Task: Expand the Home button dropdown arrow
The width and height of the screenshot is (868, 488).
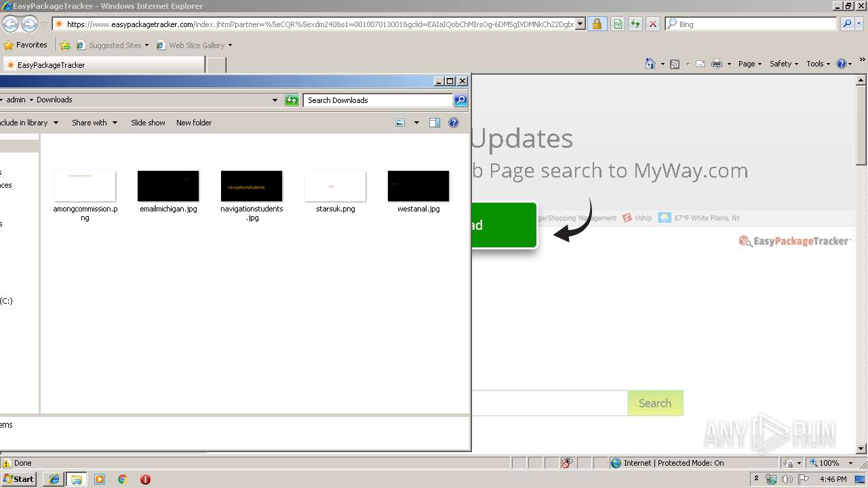Action: point(663,64)
